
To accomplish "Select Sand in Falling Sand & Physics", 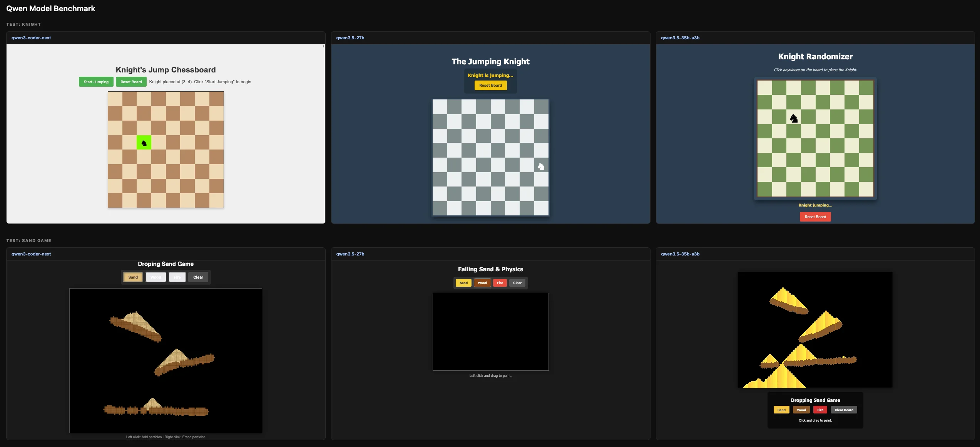I will tap(463, 283).
